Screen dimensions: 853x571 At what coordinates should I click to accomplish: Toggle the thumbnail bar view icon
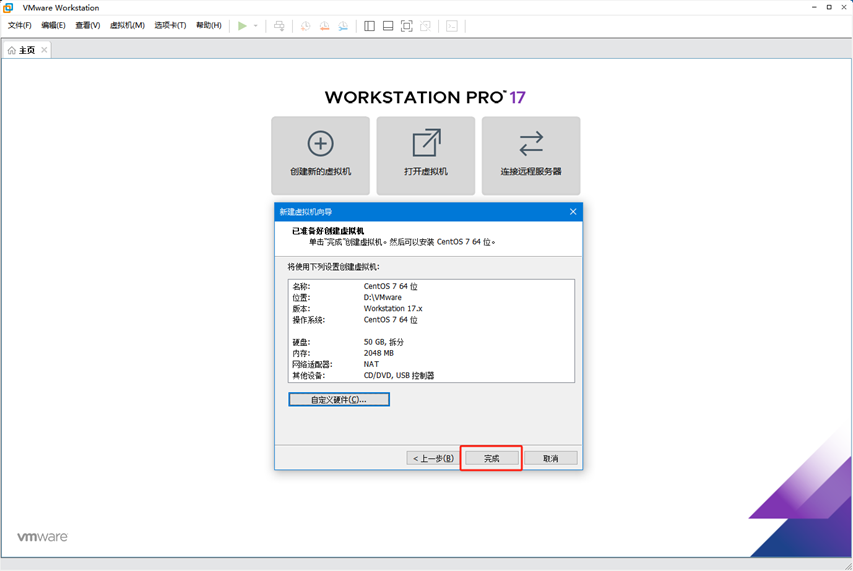pyautogui.click(x=388, y=26)
